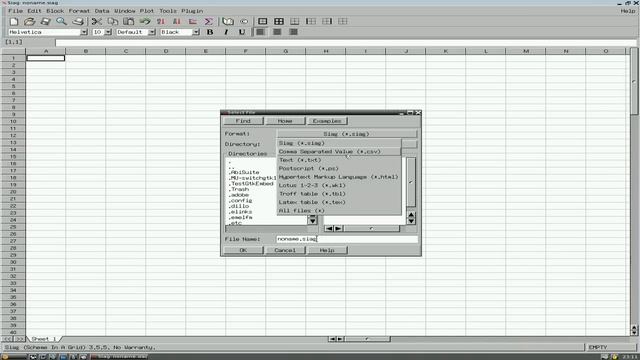The height and width of the screenshot is (360, 640).
Task: Apply left border icon
Action: (311, 21)
